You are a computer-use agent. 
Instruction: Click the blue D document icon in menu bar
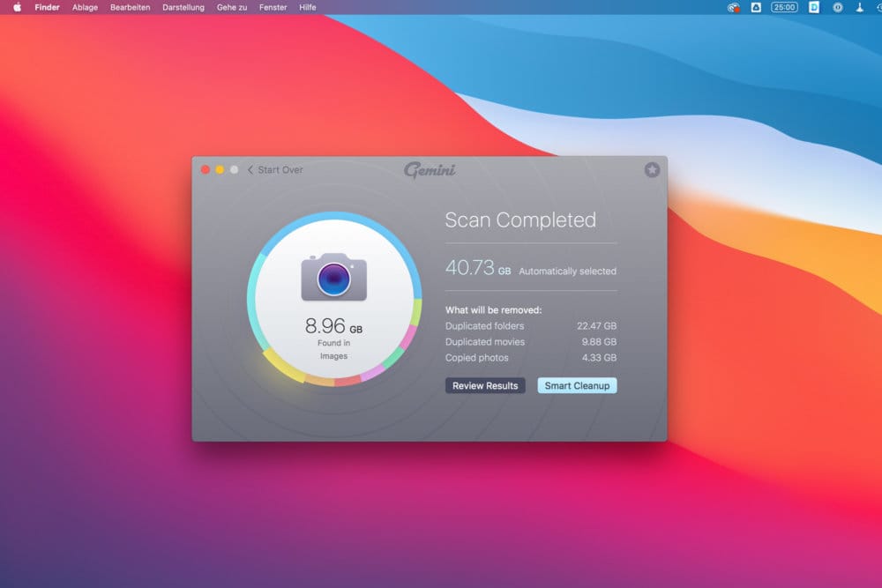[814, 7]
